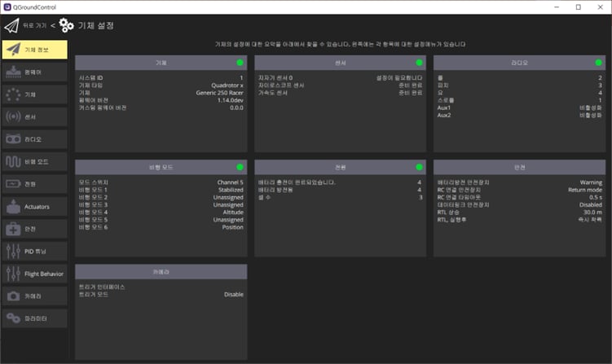Open 라디오 radio setup in sidebar
The image size is (612, 364).
[x=33, y=139]
